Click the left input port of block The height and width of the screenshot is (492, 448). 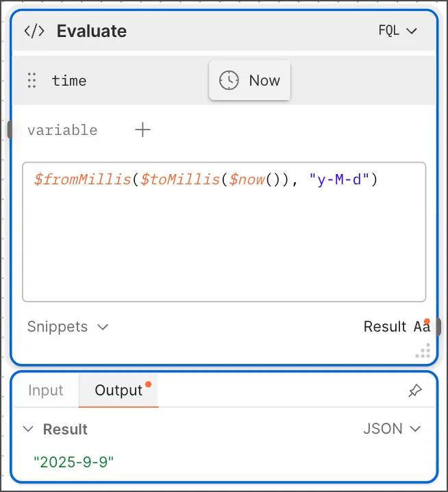coord(10,130)
